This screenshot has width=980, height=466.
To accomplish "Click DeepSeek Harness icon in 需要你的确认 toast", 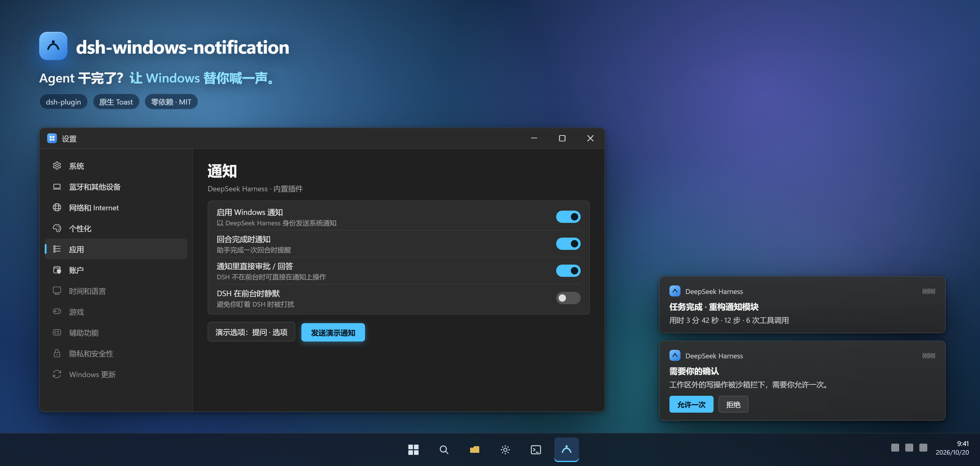I will point(675,355).
